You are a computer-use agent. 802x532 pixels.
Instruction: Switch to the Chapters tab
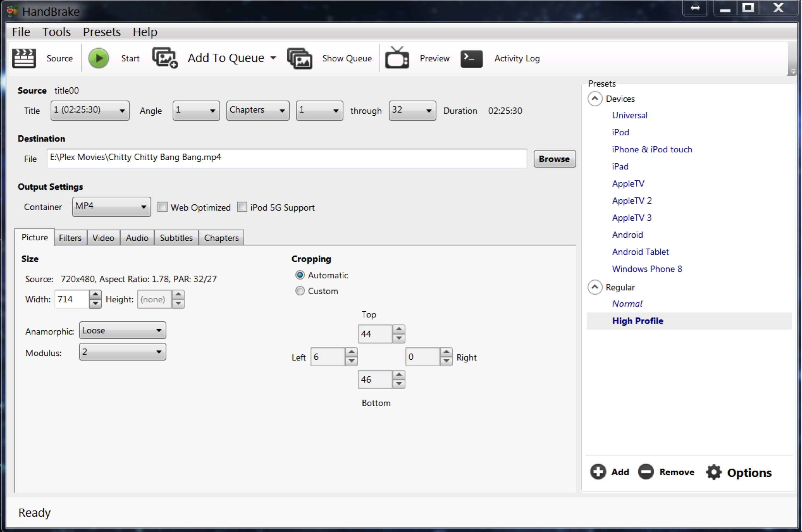coord(221,238)
